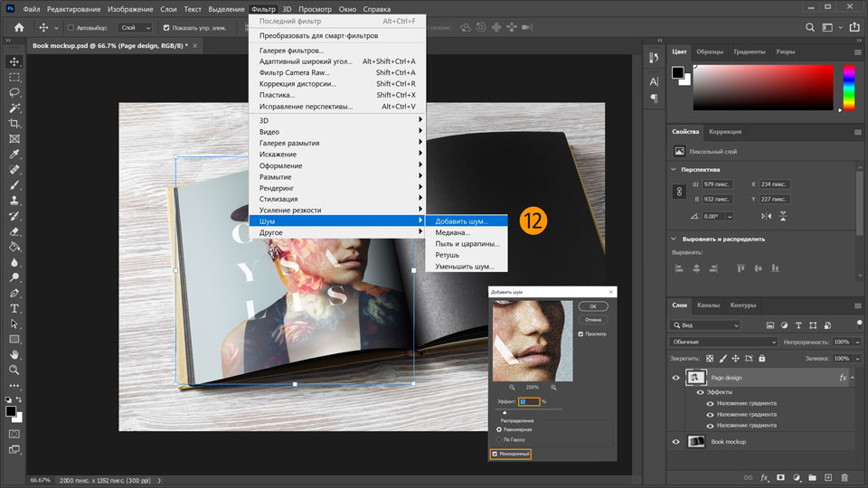Select the Hand tool
The image size is (868, 488).
click(x=14, y=354)
